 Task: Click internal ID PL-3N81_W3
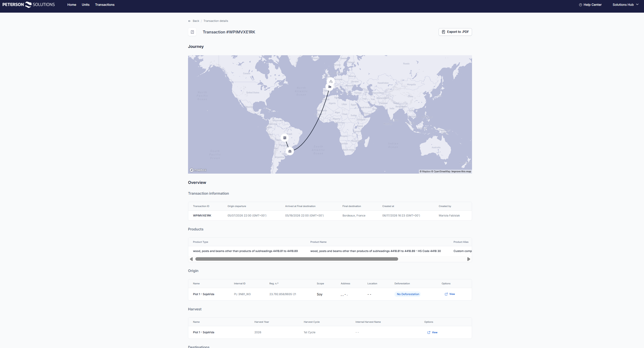[242, 294]
